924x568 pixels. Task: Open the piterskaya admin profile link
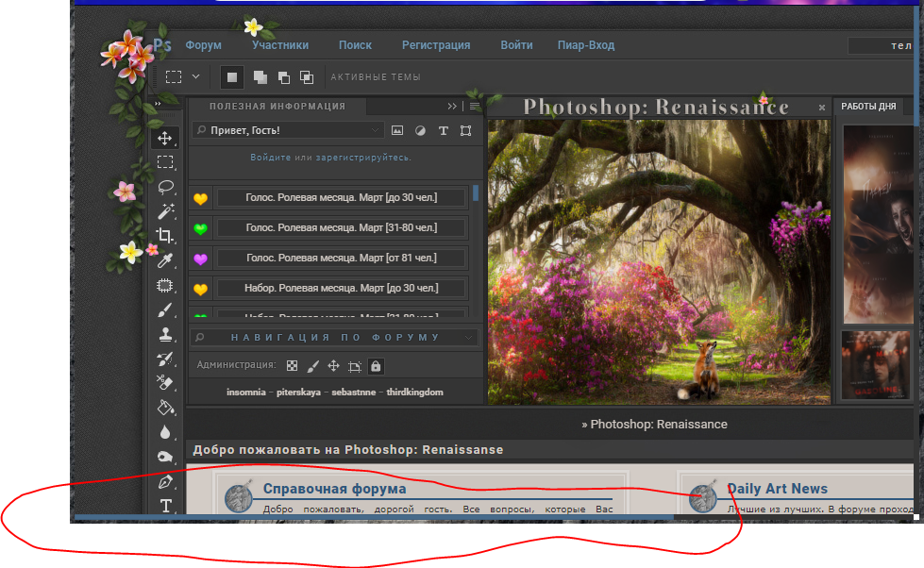tap(299, 393)
